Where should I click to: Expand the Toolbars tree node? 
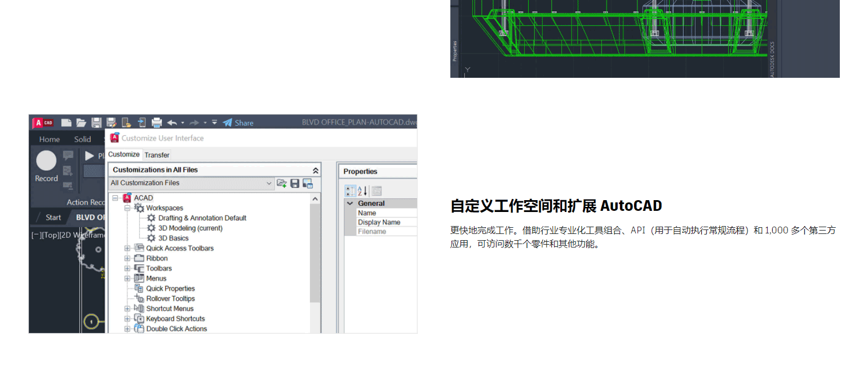(x=127, y=268)
